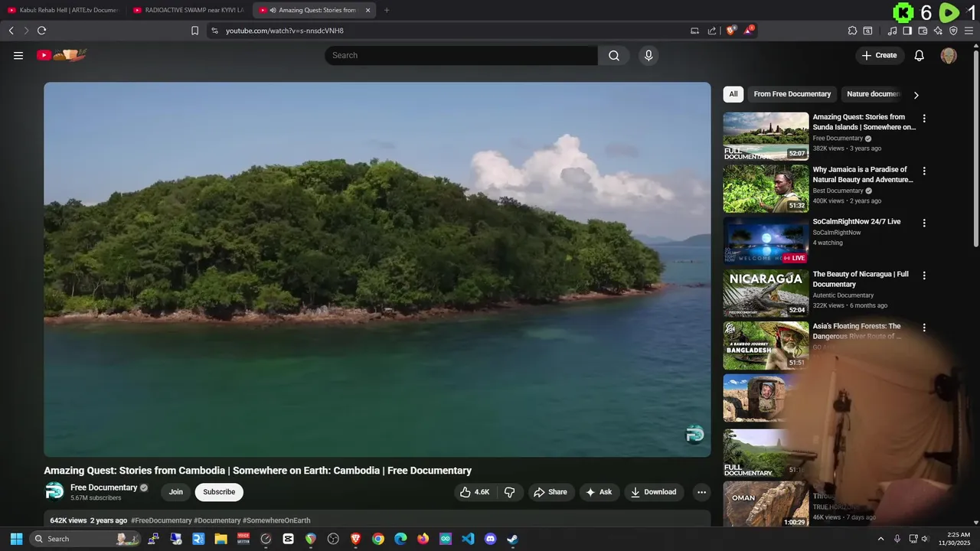Mute the tab via its speaker icon
Screen dimensions: 980x551
273,10
